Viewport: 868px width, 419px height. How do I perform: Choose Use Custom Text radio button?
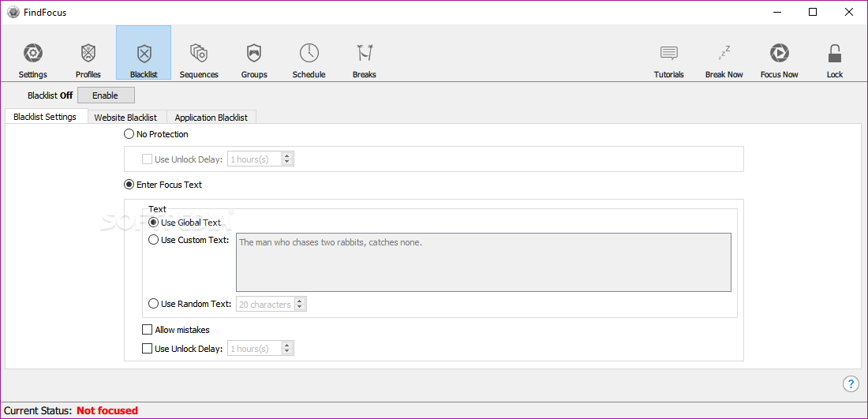point(154,240)
